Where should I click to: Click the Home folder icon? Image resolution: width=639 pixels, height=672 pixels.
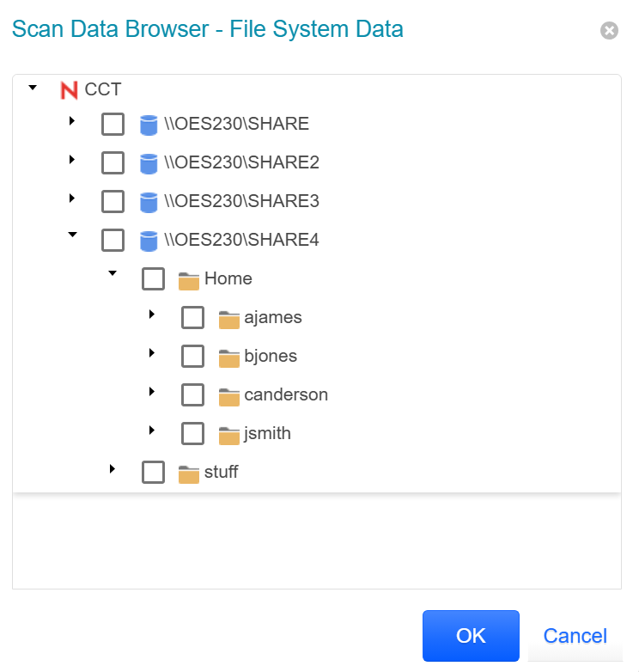(x=188, y=279)
